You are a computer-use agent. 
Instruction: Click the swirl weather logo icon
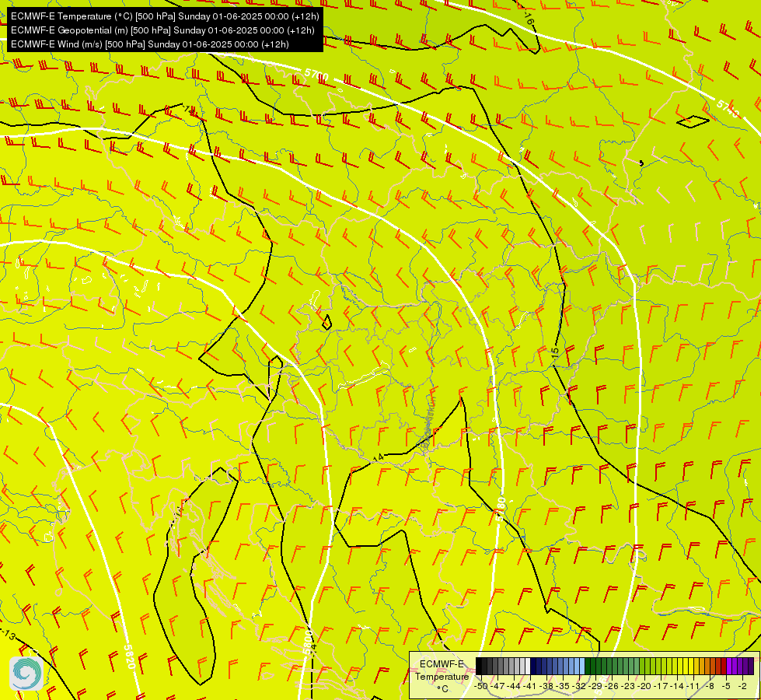(26, 673)
